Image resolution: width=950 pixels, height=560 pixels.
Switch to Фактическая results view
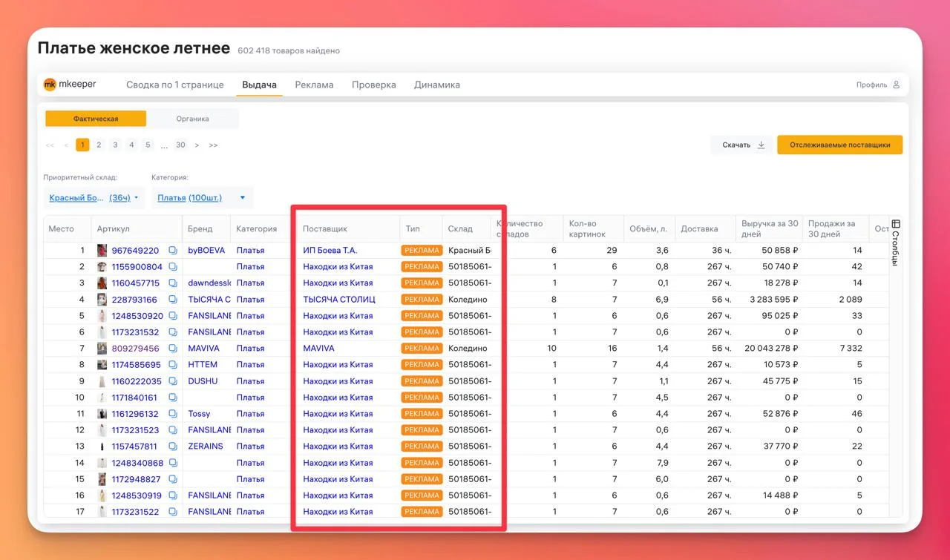pos(96,119)
